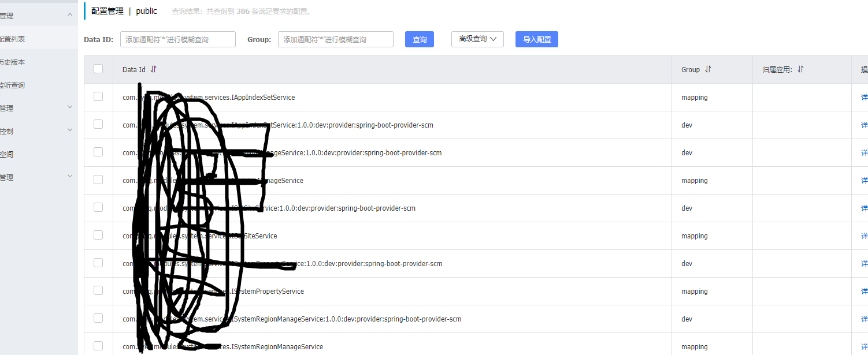Tick checkbox for ISysSiteService:1.0.0:dev provider row
Image resolution: width=868 pixels, height=355 pixels.
(x=98, y=207)
